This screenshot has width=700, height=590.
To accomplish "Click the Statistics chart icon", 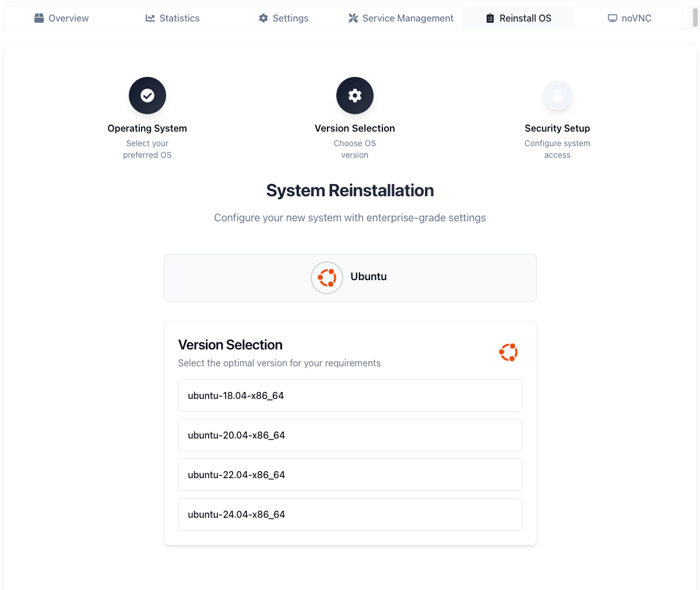I will coord(150,18).
